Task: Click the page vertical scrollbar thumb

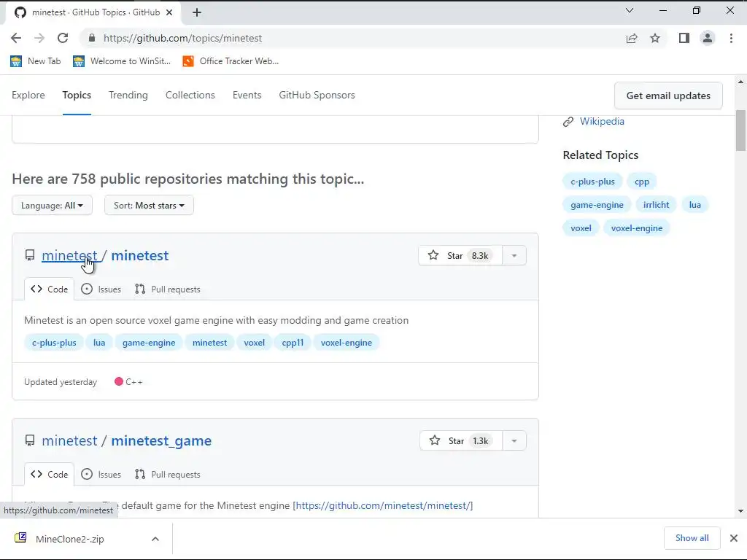Action: [740, 131]
